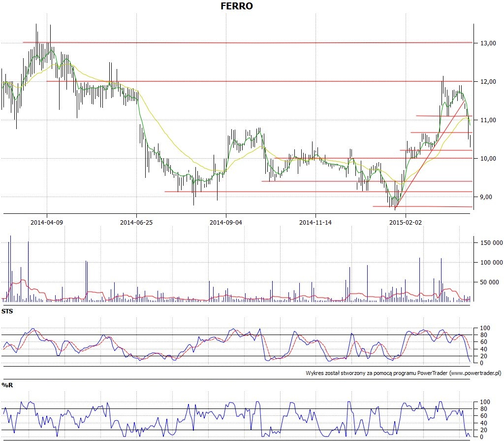This screenshot has width=504, height=441.
Task: Select the 12,00 price axis label
Action: (x=488, y=82)
